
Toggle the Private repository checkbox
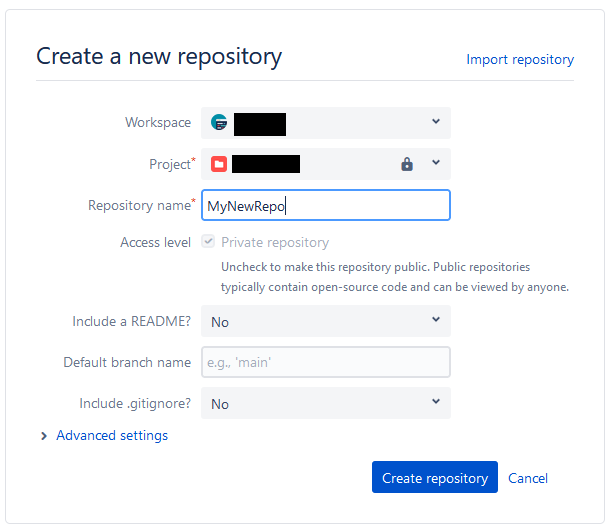point(208,242)
